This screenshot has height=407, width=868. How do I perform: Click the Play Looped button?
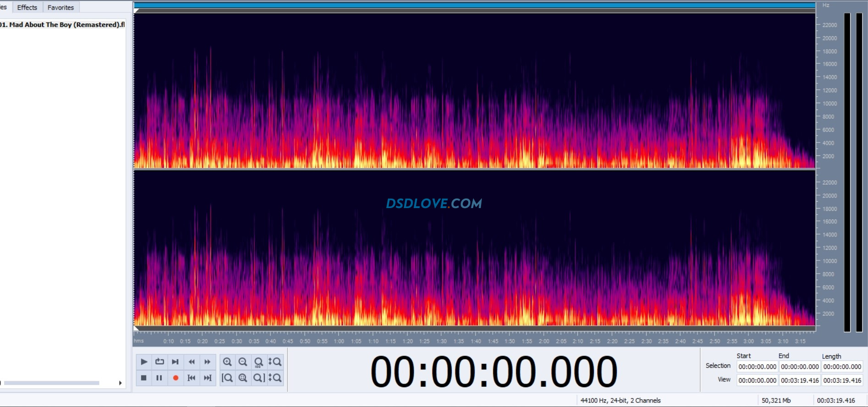click(160, 362)
